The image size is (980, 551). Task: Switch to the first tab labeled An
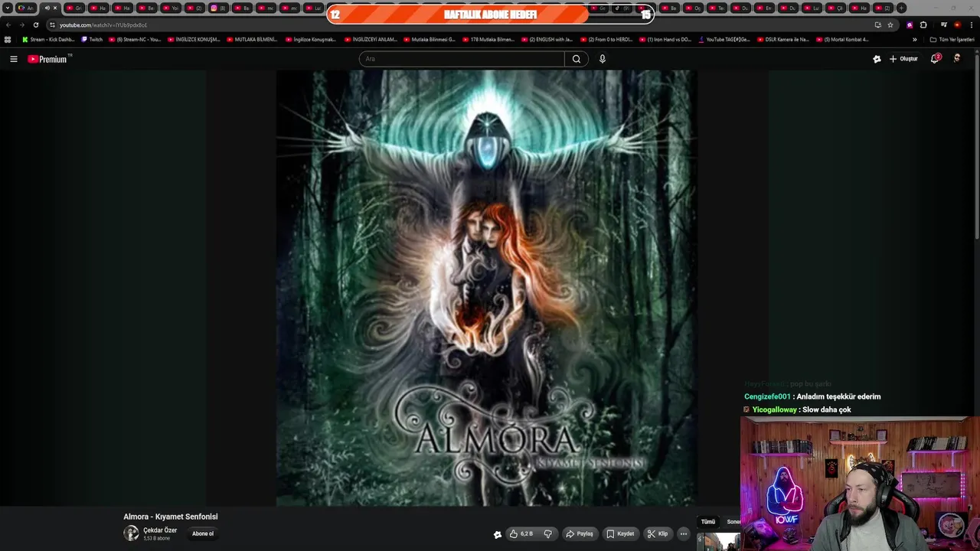click(26, 8)
